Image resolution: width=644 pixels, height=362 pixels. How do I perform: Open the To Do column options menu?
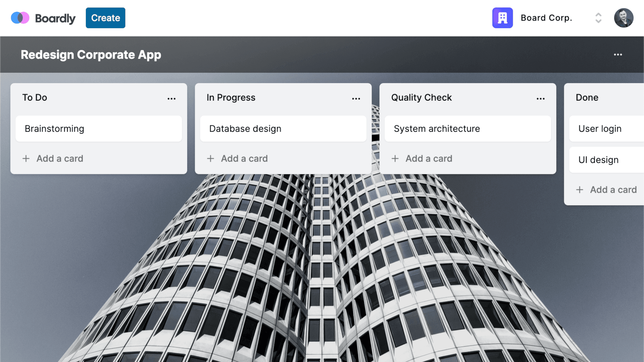point(172,99)
